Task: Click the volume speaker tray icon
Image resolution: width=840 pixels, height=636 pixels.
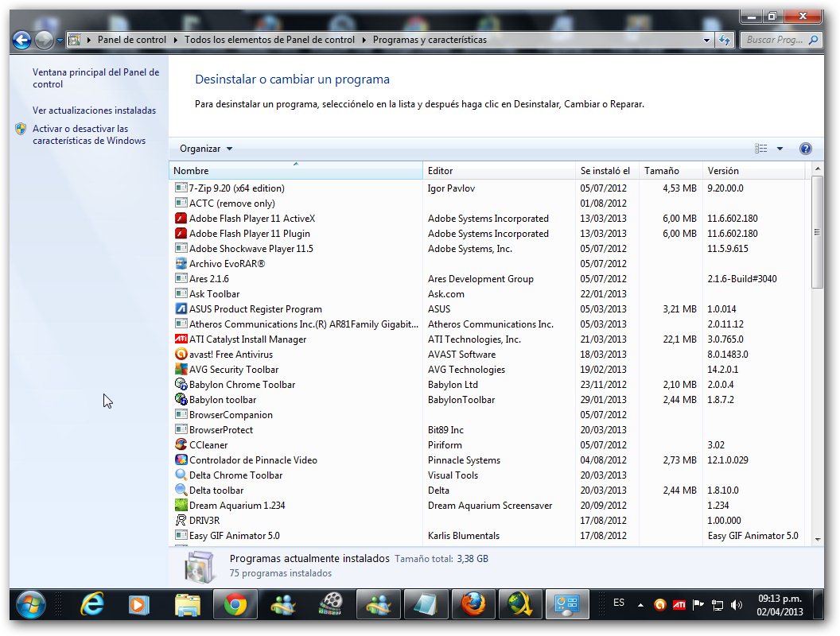Action: click(737, 605)
